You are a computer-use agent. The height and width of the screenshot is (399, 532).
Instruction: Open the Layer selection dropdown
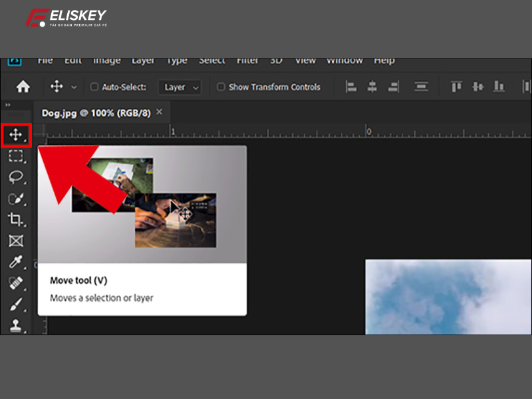coord(180,87)
